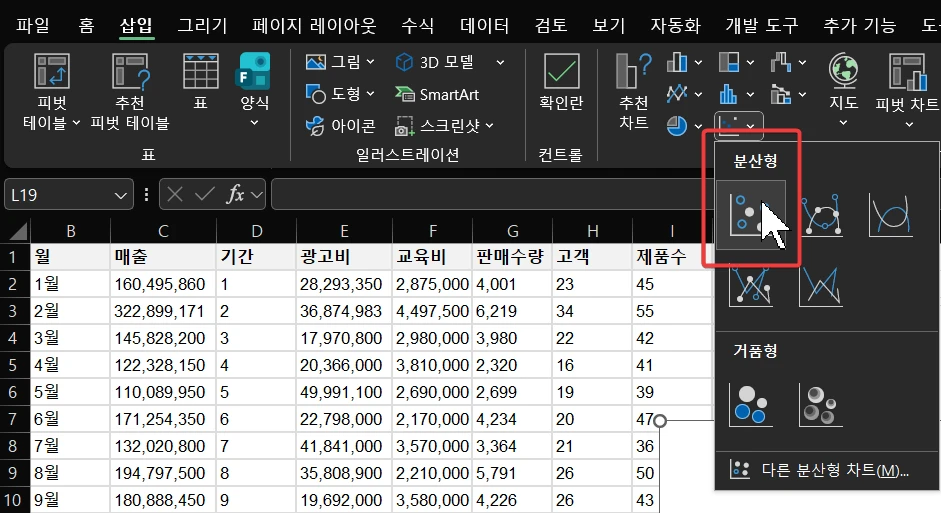Expand the Map (지도) chart dropdown
This screenshot has height=513, width=941.
[x=843, y=123]
